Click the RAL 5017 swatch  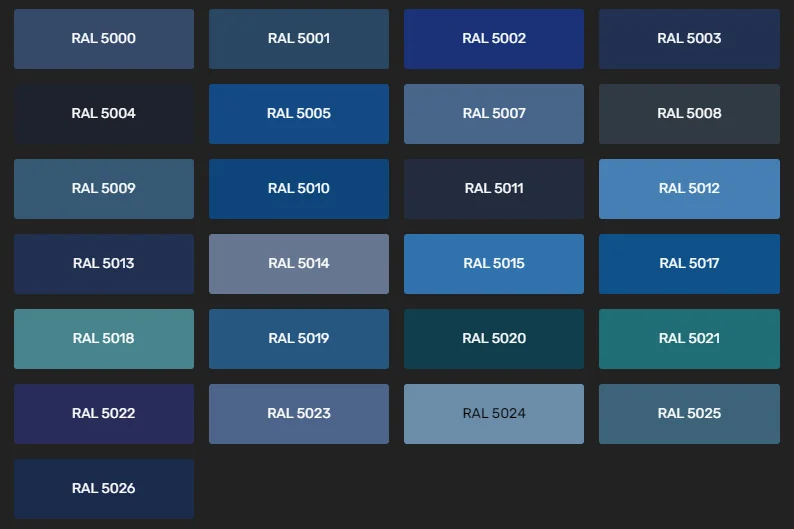pos(689,264)
